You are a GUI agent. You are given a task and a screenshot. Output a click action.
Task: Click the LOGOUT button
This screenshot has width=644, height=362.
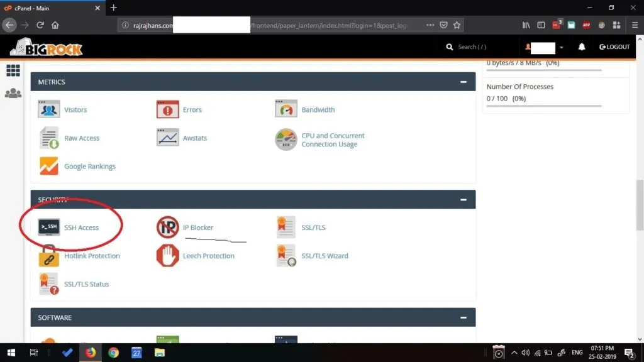pyautogui.click(x=614, y=47)
